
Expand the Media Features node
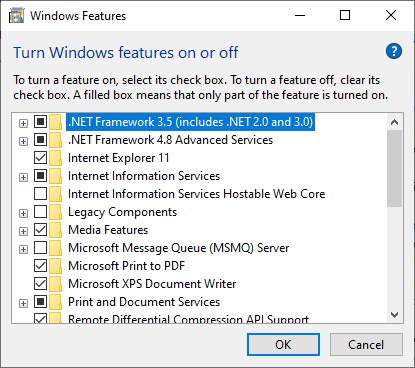[x=23, y=232]
